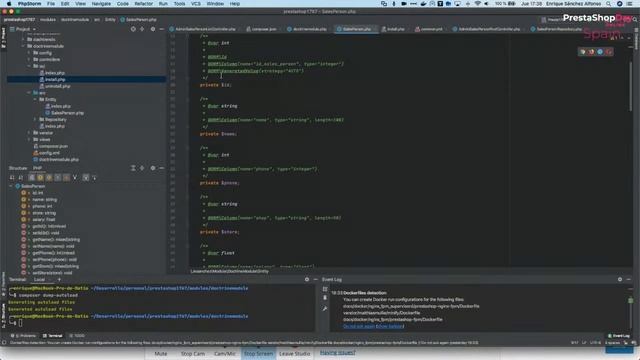Expand the controllers folder
Screen dimensions: 640x360
click(x=29, y=60)
